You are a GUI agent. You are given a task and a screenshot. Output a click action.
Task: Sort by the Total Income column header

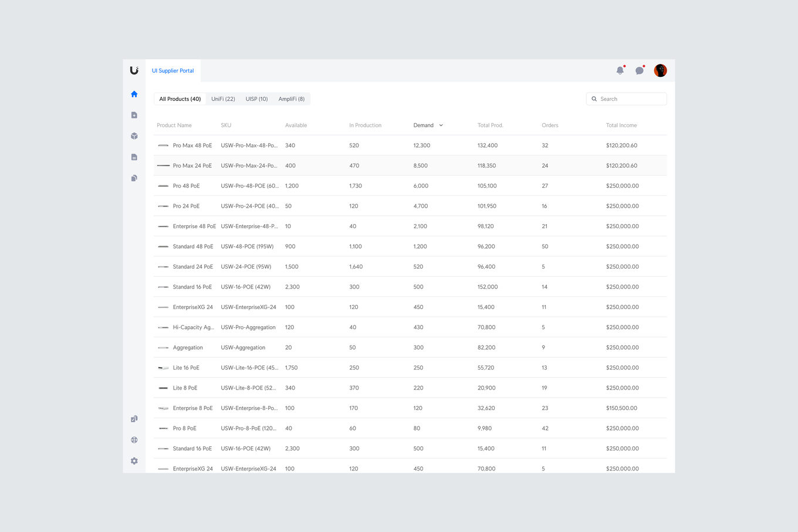coord(621,126)
